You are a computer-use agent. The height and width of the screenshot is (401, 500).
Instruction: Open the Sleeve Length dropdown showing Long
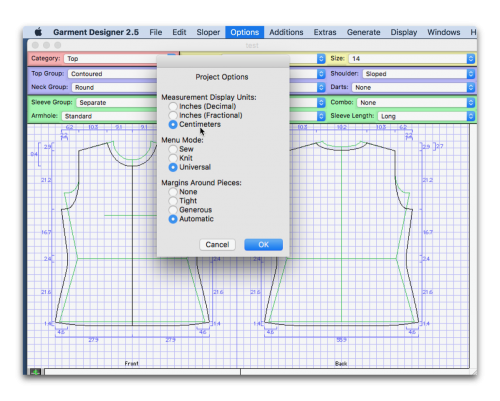click(426, 116)
